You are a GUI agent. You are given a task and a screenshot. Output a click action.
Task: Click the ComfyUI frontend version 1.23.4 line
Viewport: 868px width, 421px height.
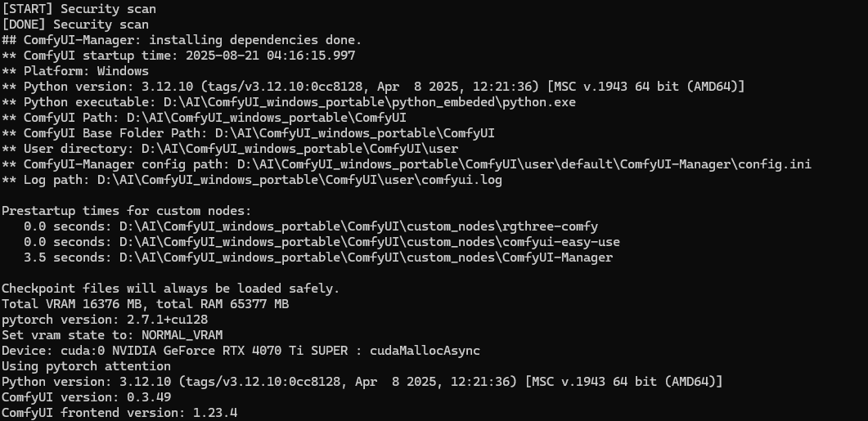[x=119, y=413]
